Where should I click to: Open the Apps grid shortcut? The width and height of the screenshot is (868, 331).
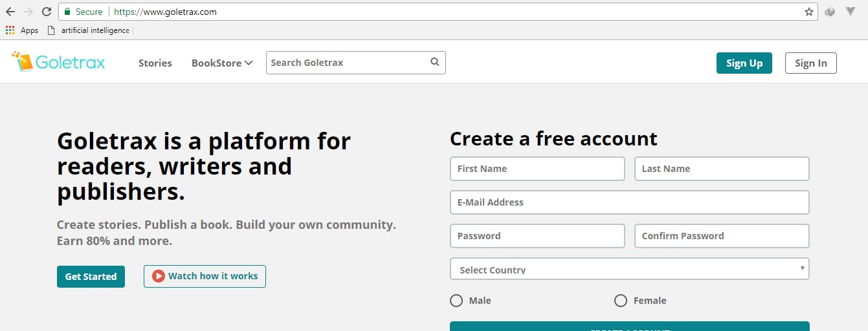22,30
